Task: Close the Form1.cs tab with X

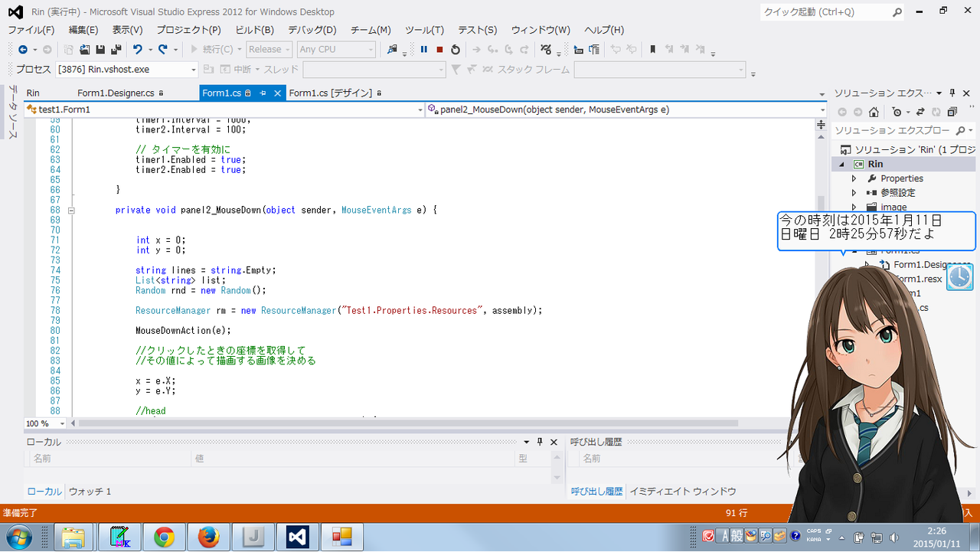Action: click(277, 93)
